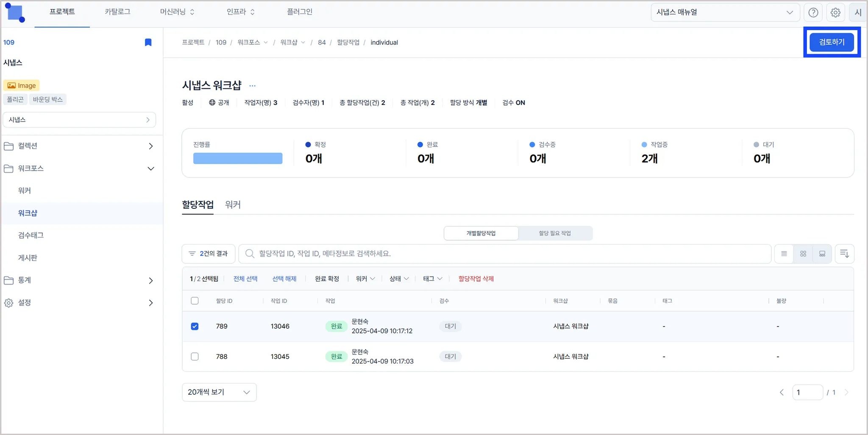Screen dimensions: 868x435
Task: Switch to grid view icon
Action: coord(803,254)
